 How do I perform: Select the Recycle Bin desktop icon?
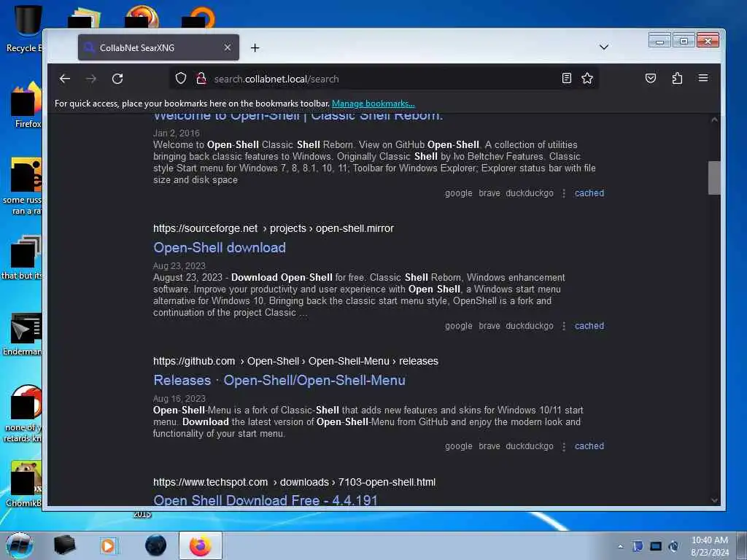point(24,29)
